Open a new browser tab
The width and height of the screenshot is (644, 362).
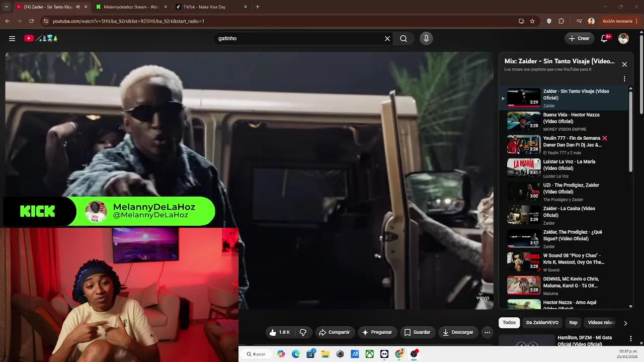click(x=258, y=7)
